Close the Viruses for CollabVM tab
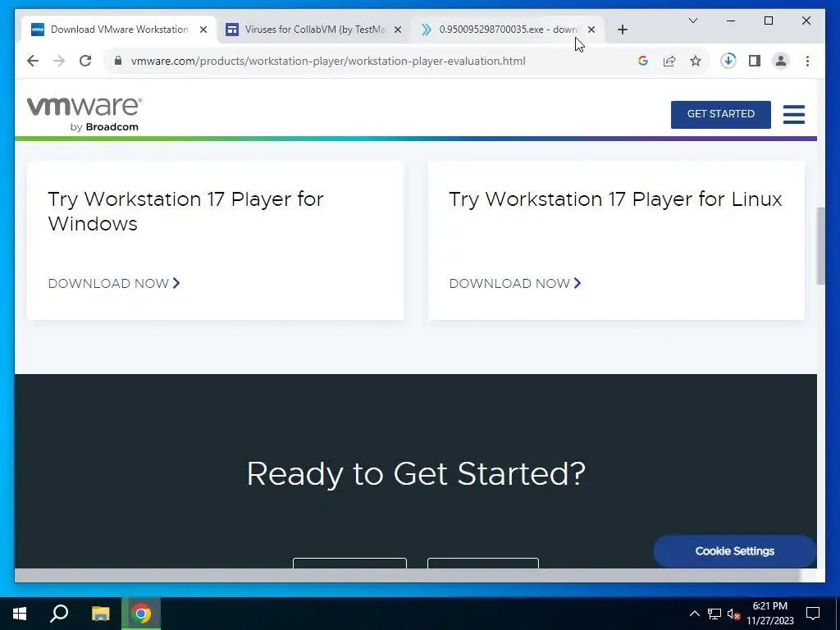The image size is (840, 630). [x=398, y=30]
